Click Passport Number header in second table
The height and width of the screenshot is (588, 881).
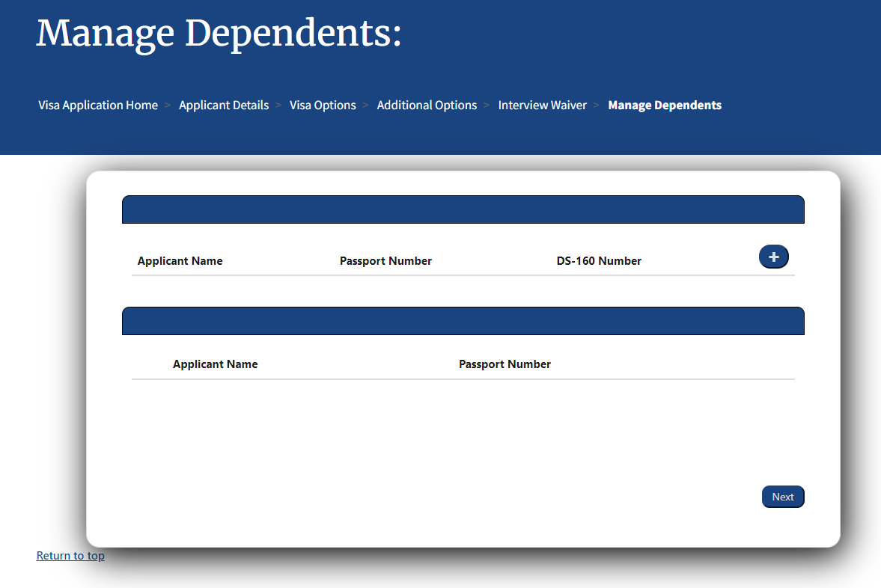point(504,364)
